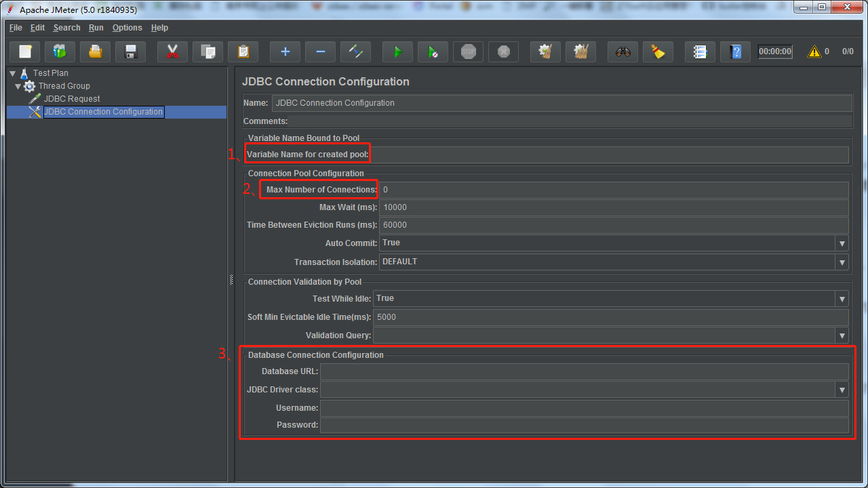
Task: Click the Thread Group gear icon
Action: pos(30,86)
